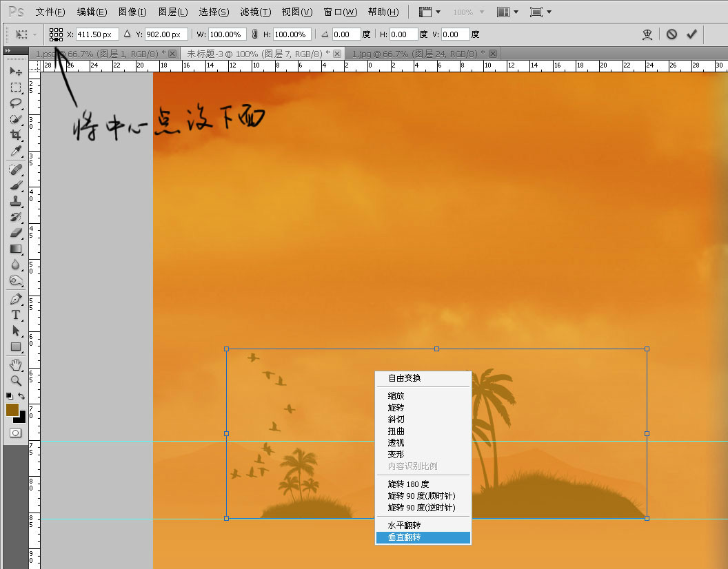Close the 未标题-3 document tab
728x569 pixels.
tap(337, 54)
